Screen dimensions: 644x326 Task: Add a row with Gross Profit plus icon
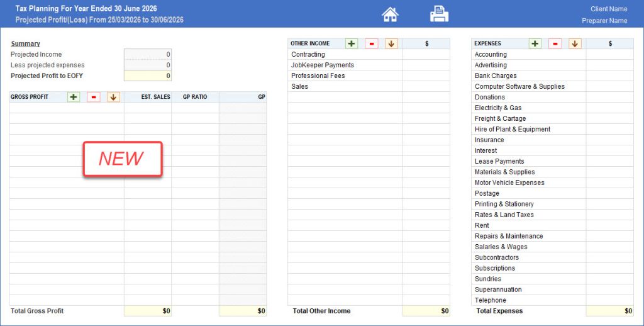click(74, 97)
